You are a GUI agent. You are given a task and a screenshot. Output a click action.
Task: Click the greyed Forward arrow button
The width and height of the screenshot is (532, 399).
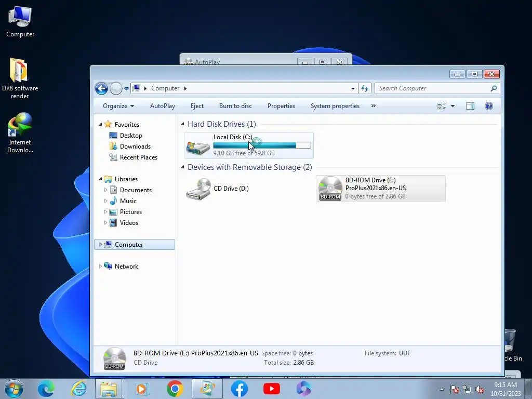pos(116,88)
